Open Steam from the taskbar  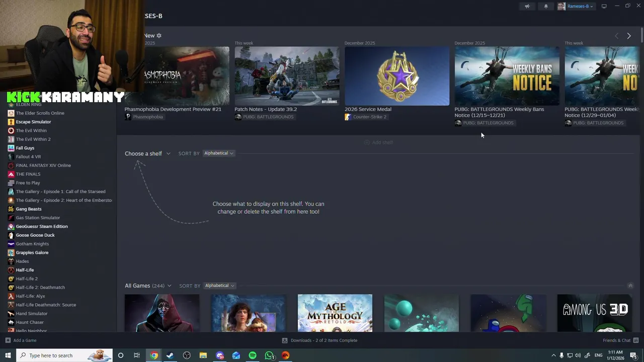click(170, 355)
